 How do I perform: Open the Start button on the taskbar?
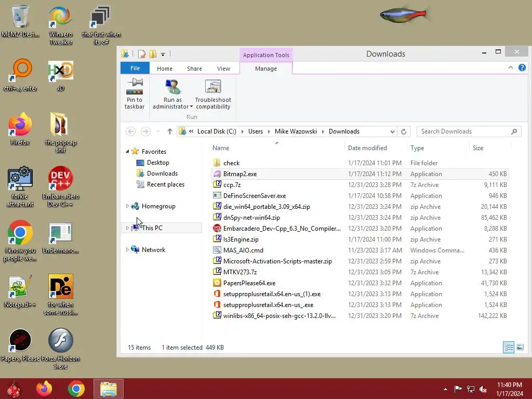[x=14, y=389]
